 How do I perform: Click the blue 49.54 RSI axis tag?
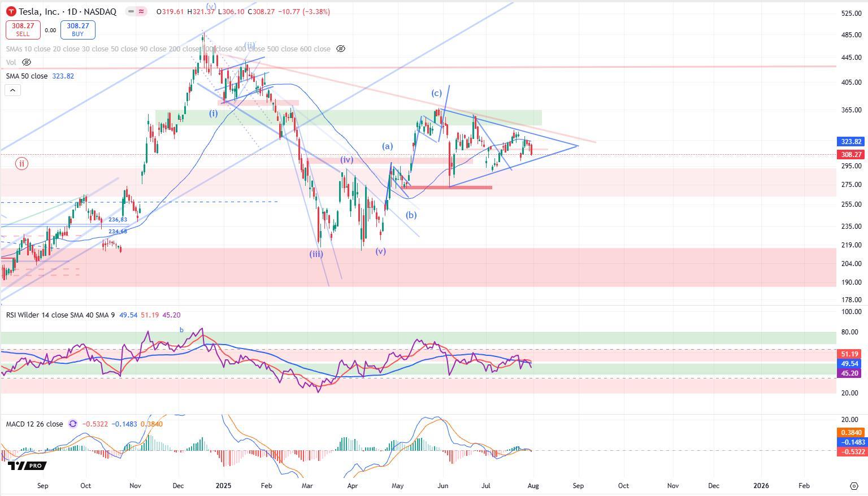tap(850, 364)
